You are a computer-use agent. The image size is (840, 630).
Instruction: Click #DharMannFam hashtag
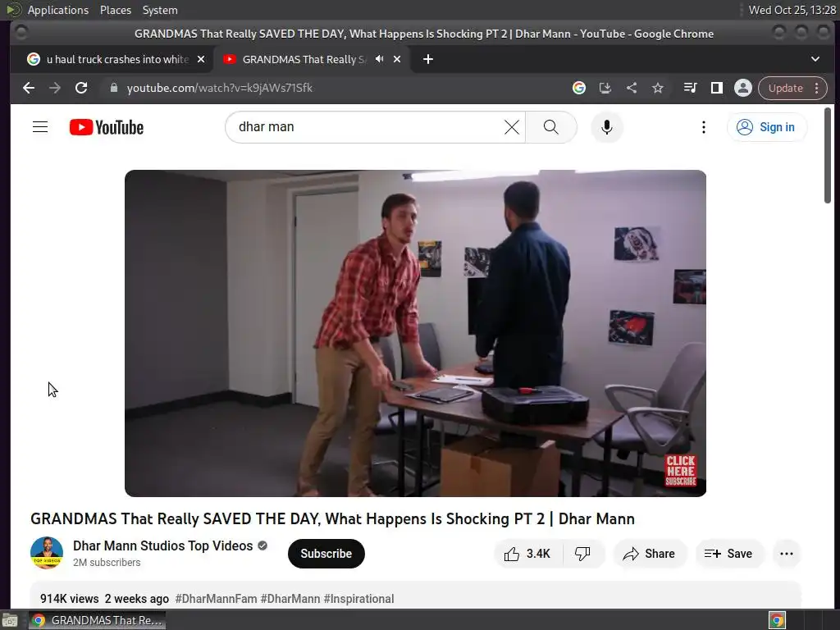[x=216, y=598]
